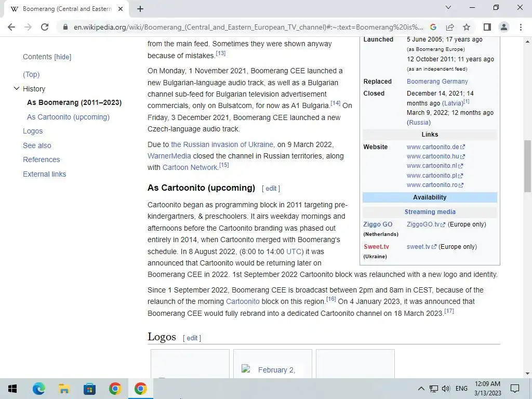This screenshot has width=532, height=399.
Task: Open Boomerang Germany infobox link
Action: pyautogui.click(x=437, y=82)
